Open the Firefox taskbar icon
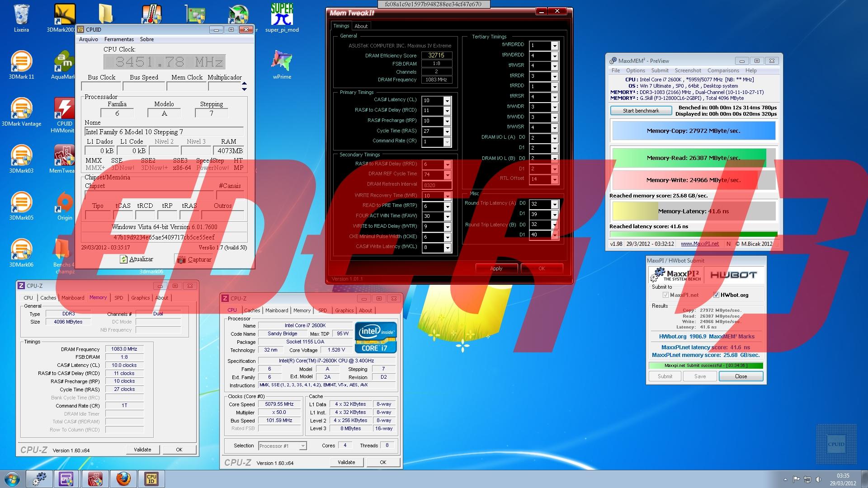Image resolution: width=868 pixels, height=488 pixels. pyautogui.click(x=123, y=479)
